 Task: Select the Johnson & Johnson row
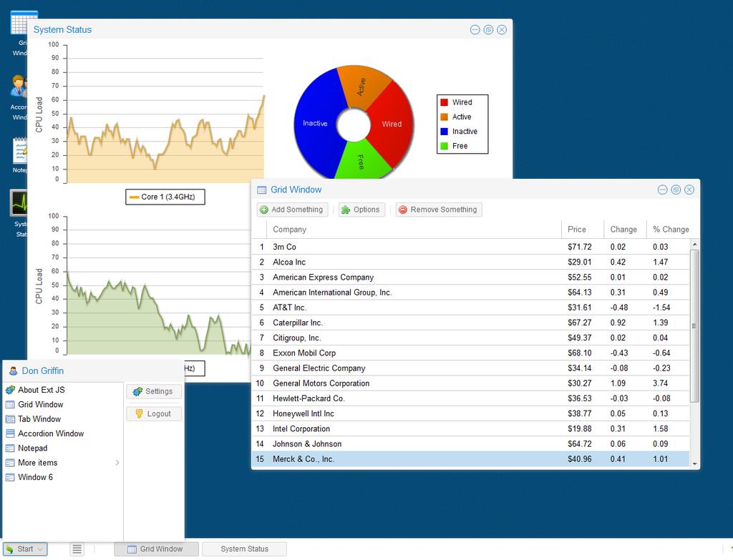click(471, 444)
